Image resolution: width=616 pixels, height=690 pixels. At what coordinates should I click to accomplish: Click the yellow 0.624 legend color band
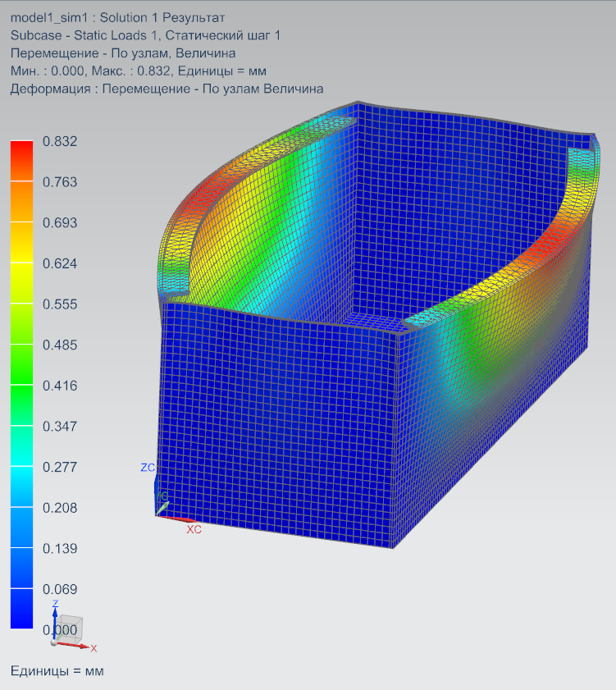click(x=21, y=283)
